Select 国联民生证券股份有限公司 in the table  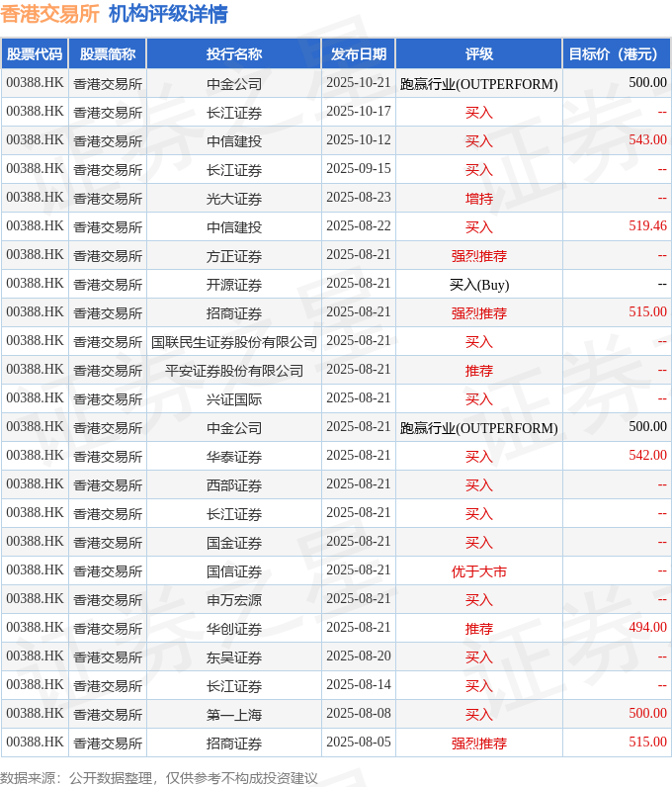[234, 341]
